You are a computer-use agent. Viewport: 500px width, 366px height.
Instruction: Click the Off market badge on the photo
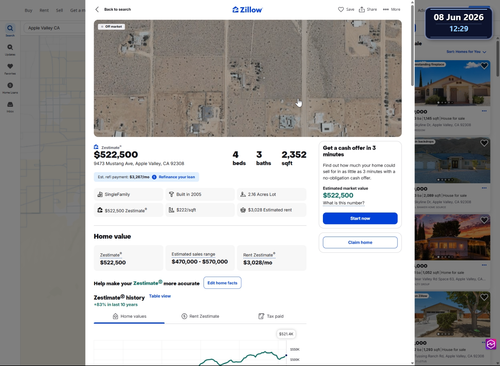pos(112,26)
